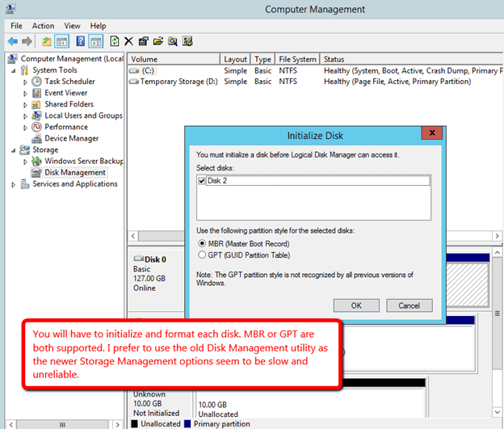Click the Forward arrow toolbar icon
This screenshot has width=504, height=429.
pos(27,41)
